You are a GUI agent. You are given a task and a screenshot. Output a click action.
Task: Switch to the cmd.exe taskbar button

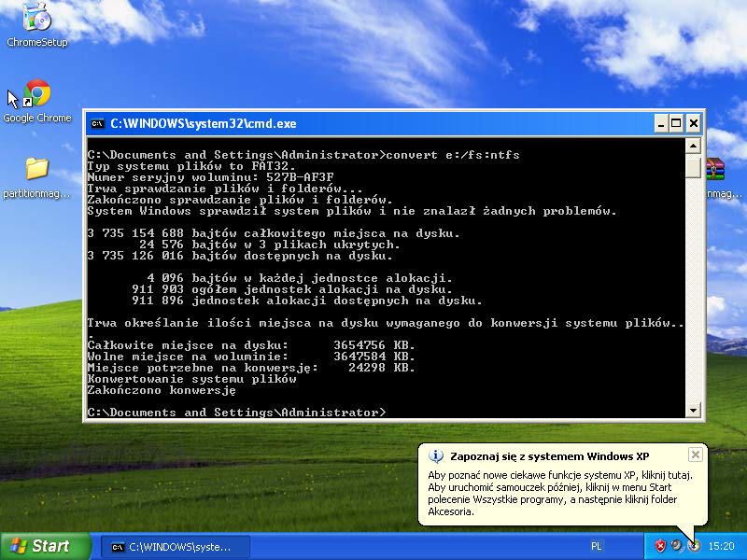pos(177,546)
